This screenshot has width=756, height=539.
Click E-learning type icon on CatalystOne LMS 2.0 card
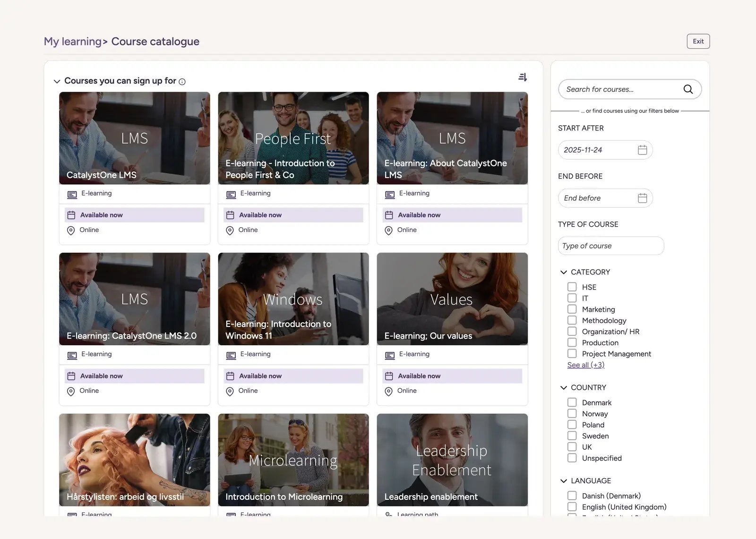72,355
